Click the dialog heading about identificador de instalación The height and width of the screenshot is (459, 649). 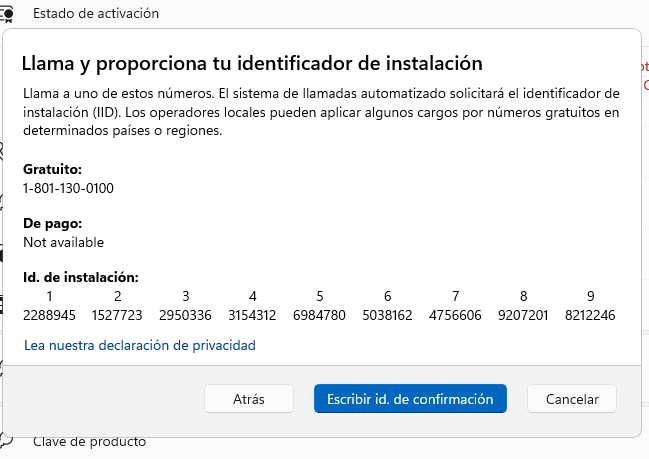click(x=252, y=63)
